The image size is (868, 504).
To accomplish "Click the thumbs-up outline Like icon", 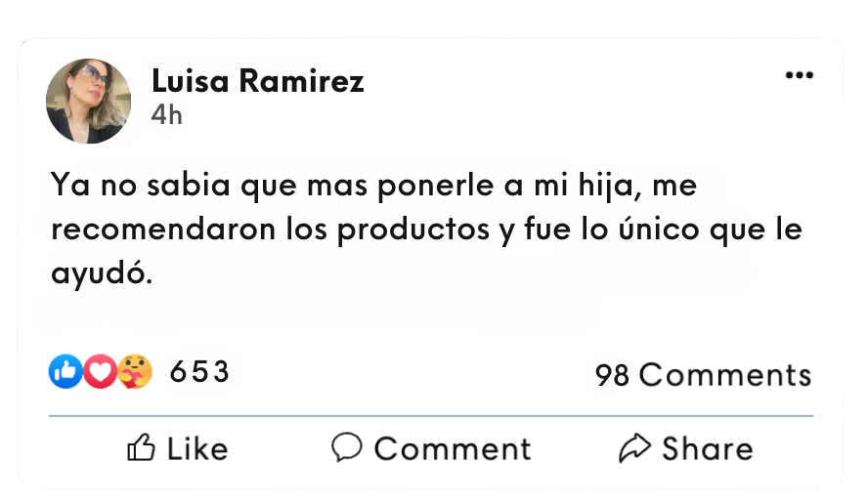I will [x=142, y=448].
